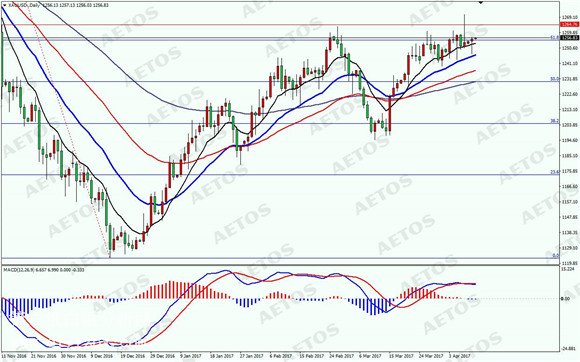Screen dimensions: 580x362
Task: Select the 38.2 Fibonacci level label
Action: coord(554,121)
